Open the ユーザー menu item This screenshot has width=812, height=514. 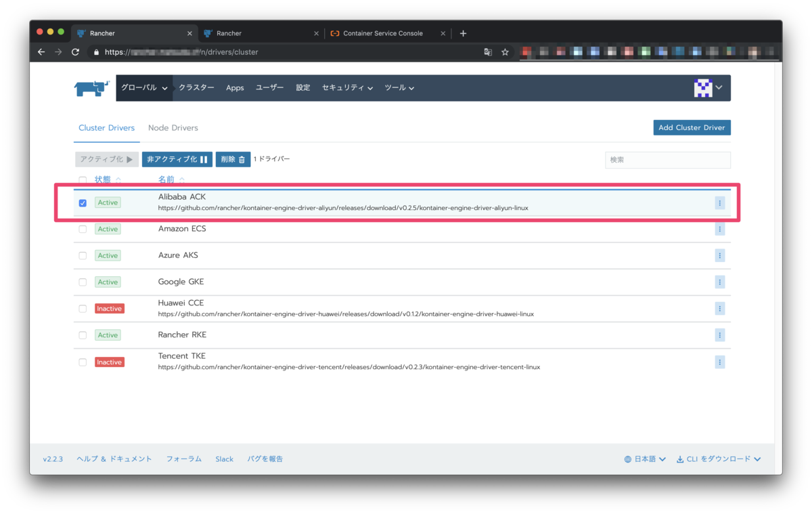coord(269,88)
